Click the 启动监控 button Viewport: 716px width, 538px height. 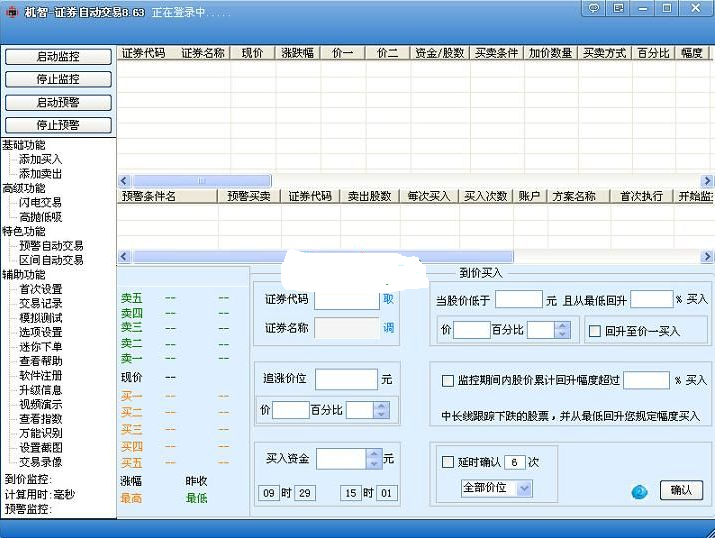58,57
